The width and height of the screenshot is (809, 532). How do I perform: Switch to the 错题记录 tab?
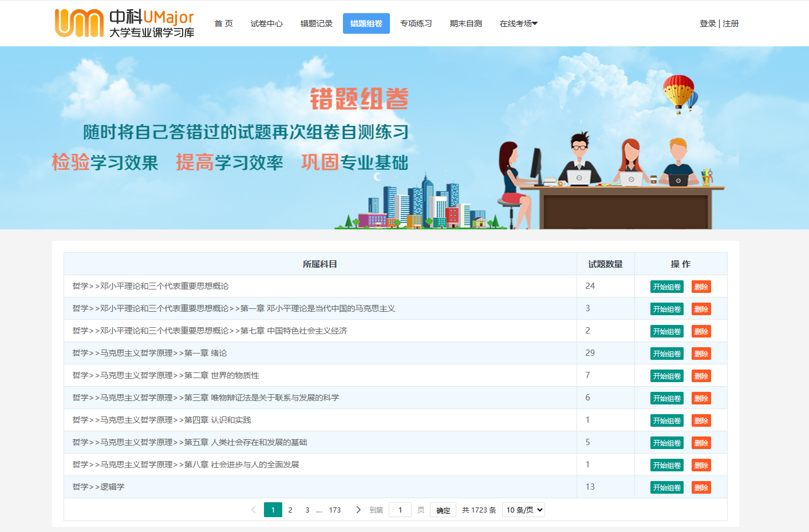[317, 23]
